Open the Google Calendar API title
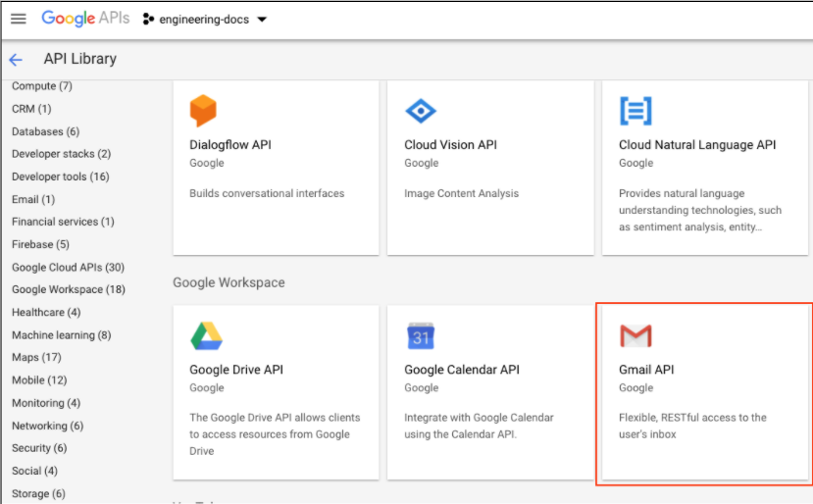Screen dimensions: 813x504 [x=462, y=370]
